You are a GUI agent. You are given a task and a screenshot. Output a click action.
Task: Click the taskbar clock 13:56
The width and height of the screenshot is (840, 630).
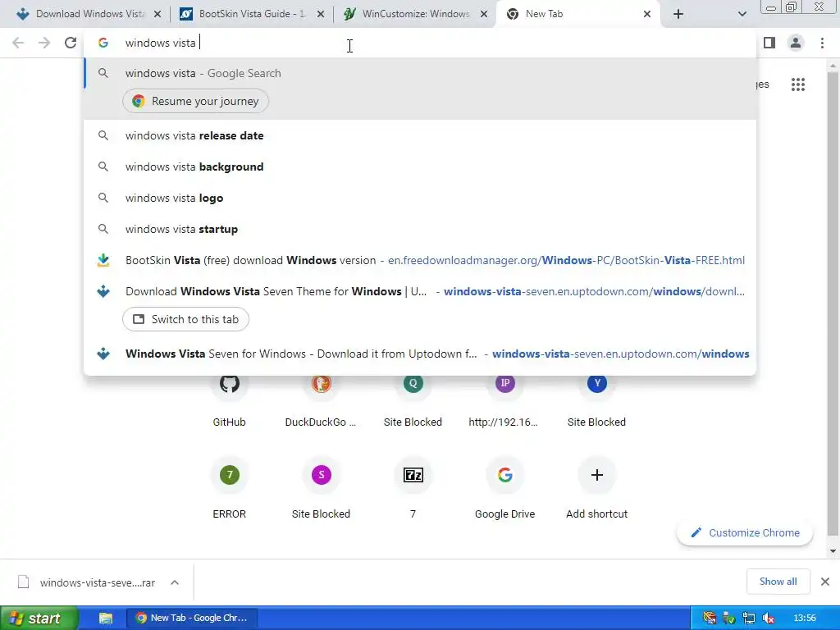click(805, 619)
